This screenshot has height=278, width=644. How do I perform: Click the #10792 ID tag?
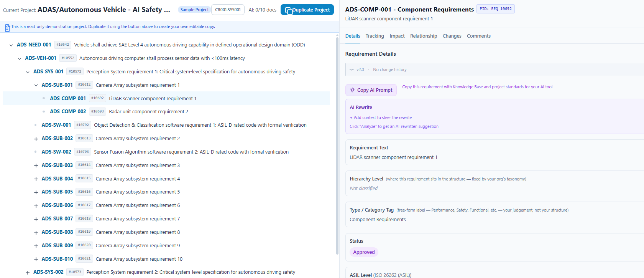(x=82, y=125)
